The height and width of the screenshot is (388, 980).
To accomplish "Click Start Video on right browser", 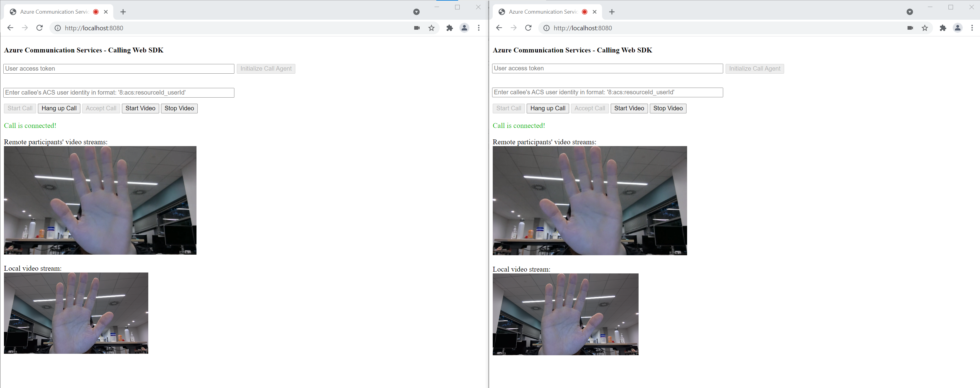I will (629, 108).
